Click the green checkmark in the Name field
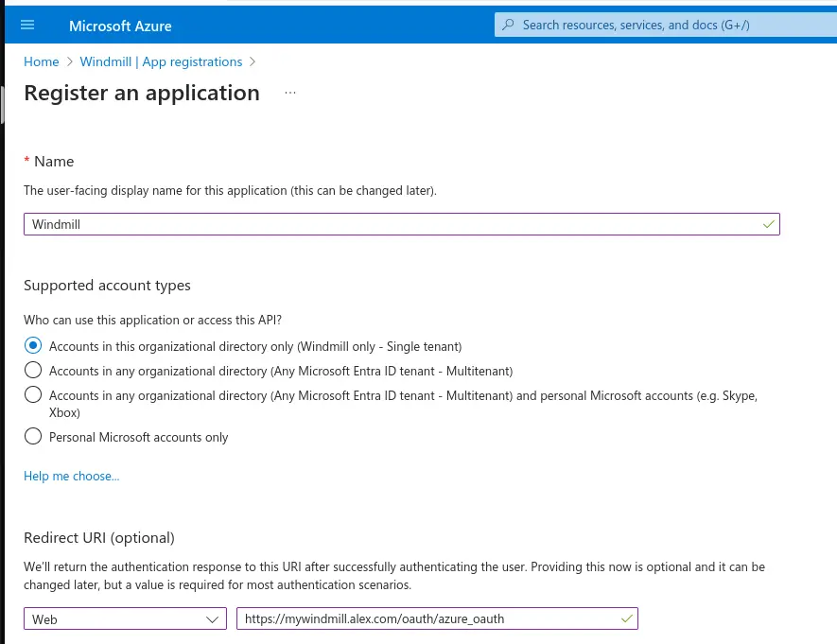 click(768, 224)
